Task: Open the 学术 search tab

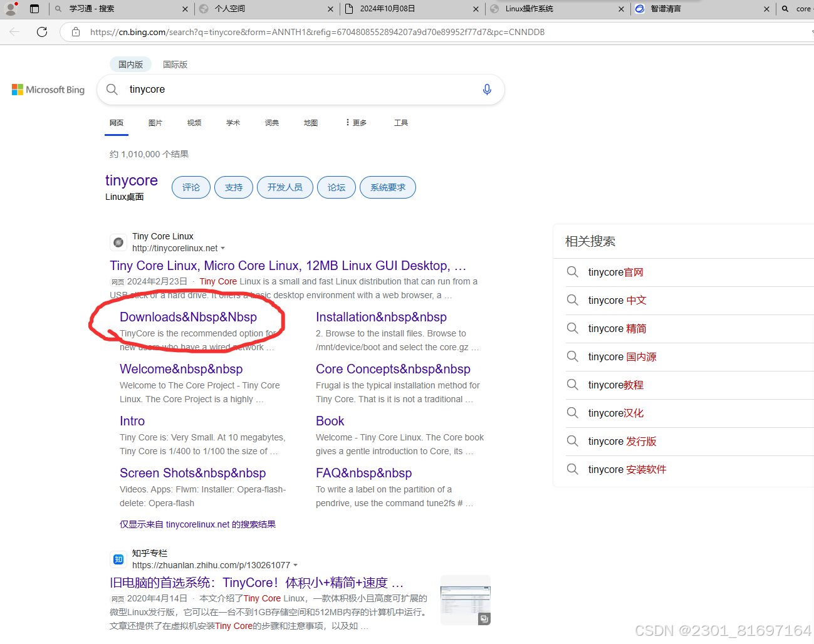Action: pyautogui.click(x=233, y=123)
